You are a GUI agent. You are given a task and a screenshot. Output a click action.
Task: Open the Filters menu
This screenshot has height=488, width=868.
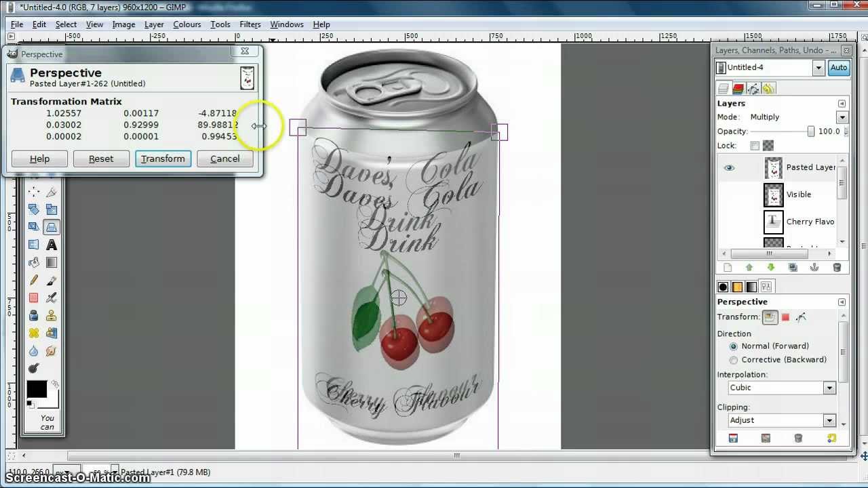tap(250, 24)
